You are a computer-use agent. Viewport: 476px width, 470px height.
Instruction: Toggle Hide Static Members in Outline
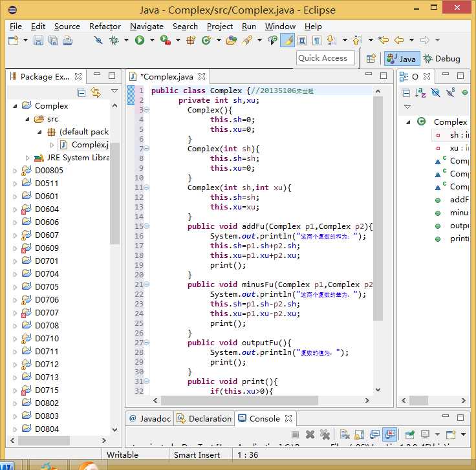450,92
